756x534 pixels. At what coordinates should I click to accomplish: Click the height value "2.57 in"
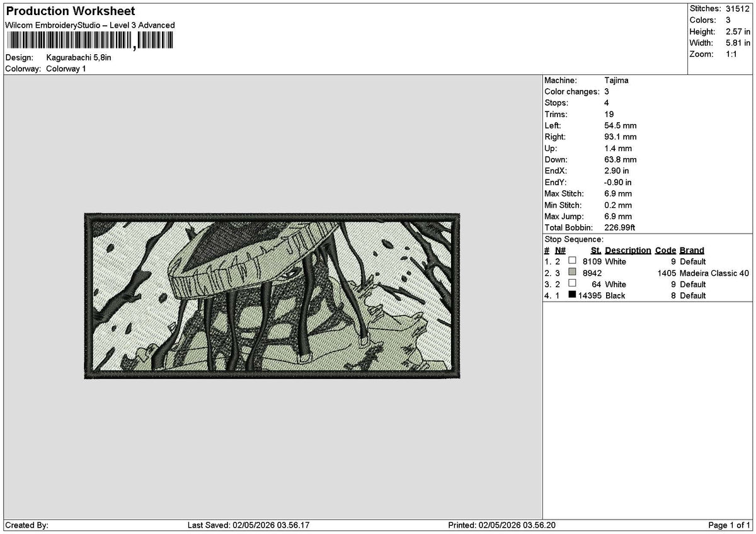point(738,31)
